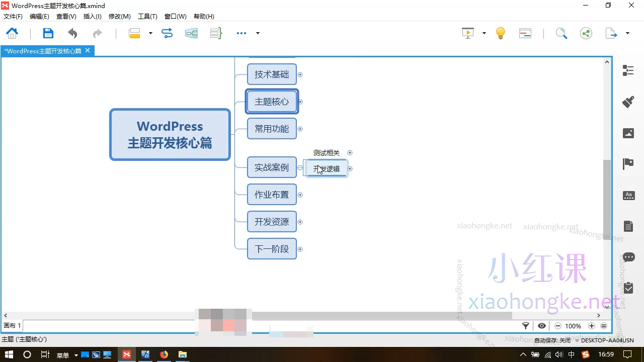Viewport: 644px width, 362px height.
Task: Click the zoom-out minus button near 100%
Action: tap(558, 326)
